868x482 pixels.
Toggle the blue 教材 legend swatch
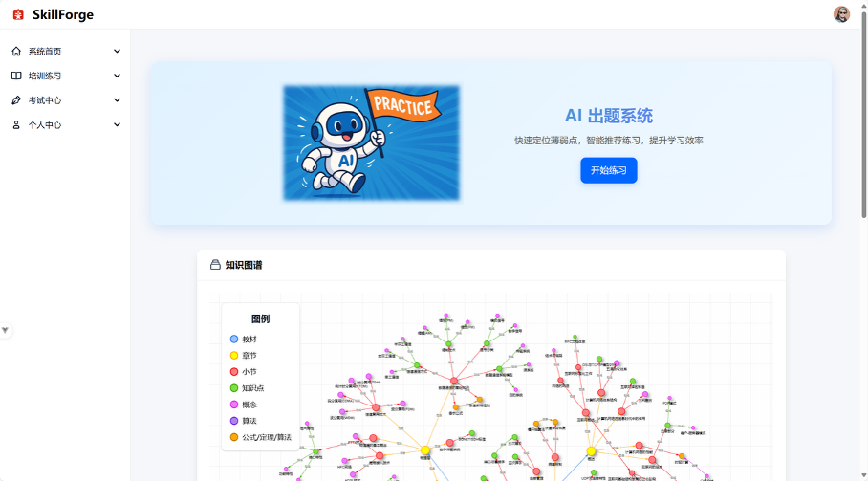[x=234, y=340]
